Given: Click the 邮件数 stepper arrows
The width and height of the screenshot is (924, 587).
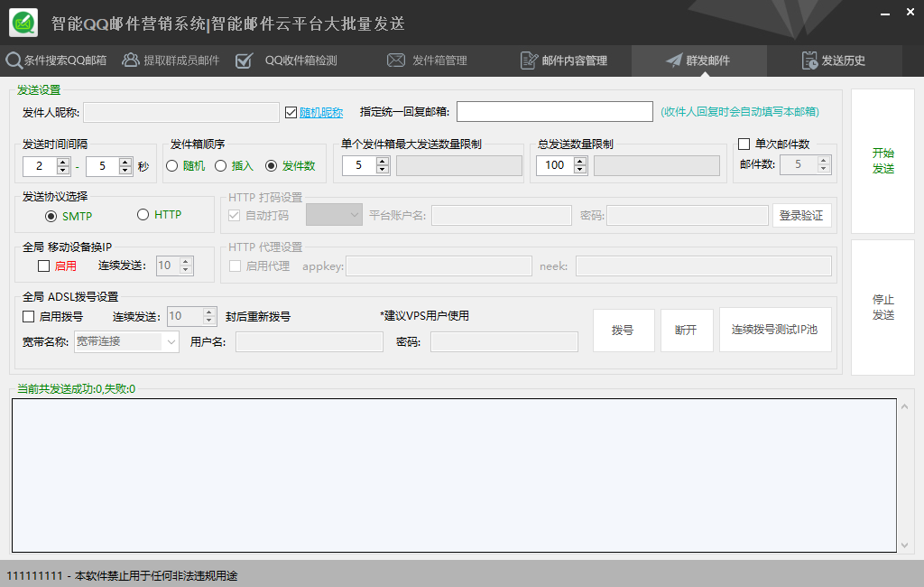Looking at the screenshot, I should [824, 164].
